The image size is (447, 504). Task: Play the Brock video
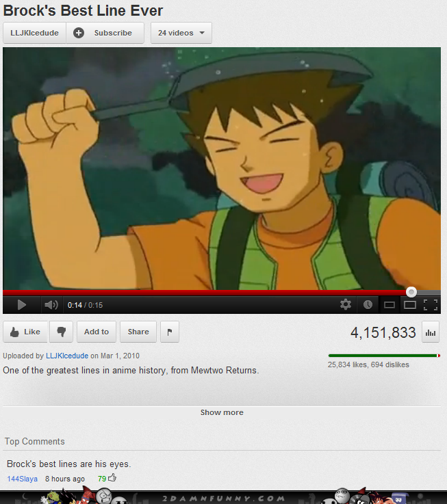tap(21, 305)
